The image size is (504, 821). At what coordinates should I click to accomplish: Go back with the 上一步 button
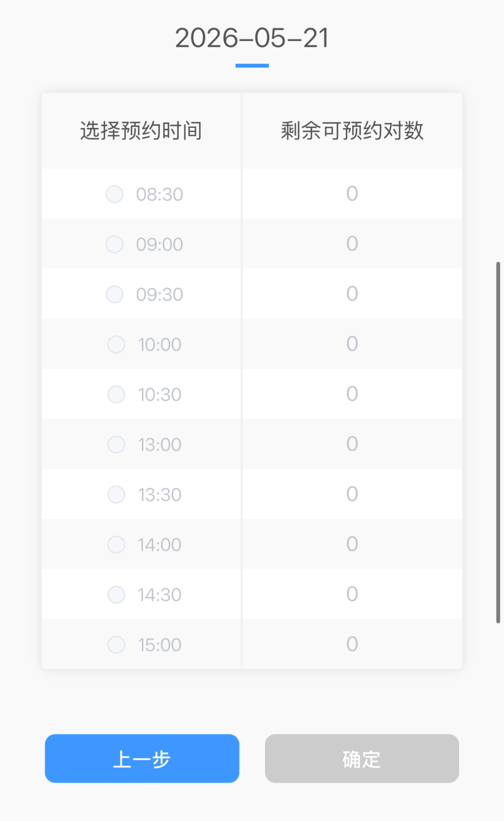pos(142,758)
